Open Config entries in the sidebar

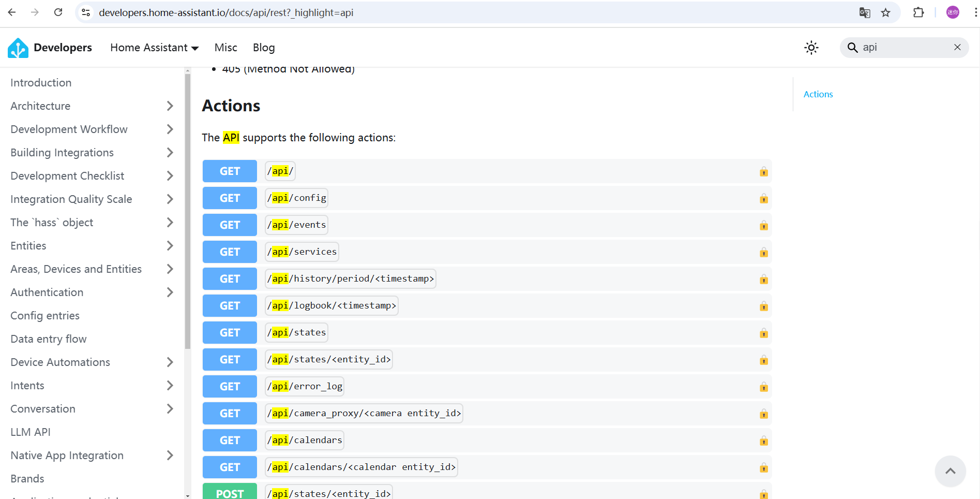point(45,316)
